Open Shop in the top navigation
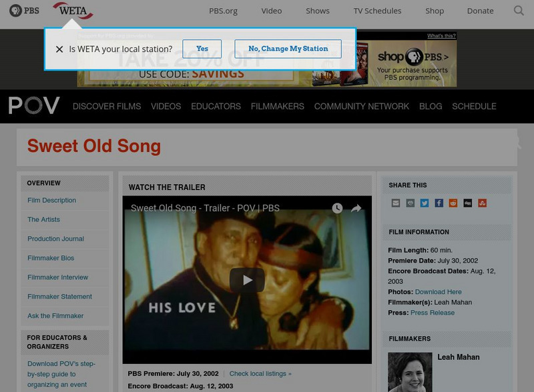Viewport: 534px width, 392px height. click(x=435, y=11)
